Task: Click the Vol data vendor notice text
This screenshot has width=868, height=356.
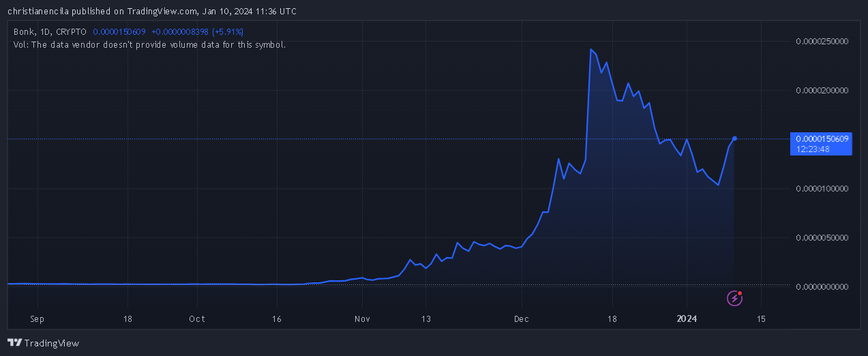Action: click(149, 44)
